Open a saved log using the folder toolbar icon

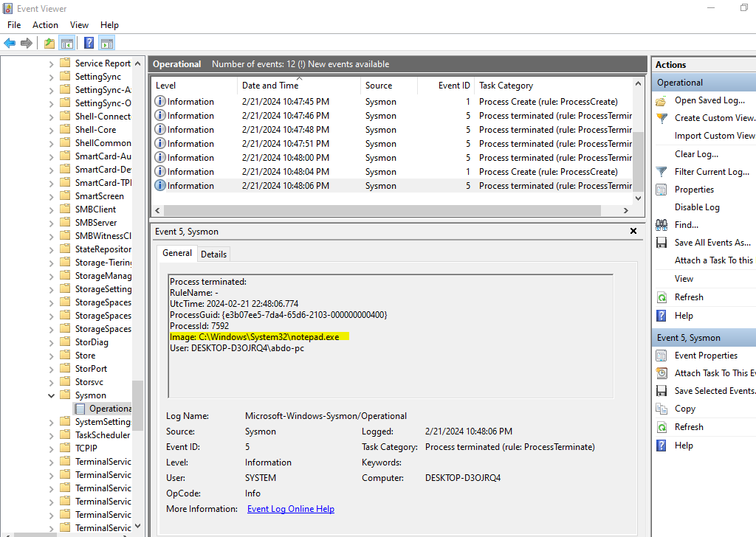pos(49,42)
